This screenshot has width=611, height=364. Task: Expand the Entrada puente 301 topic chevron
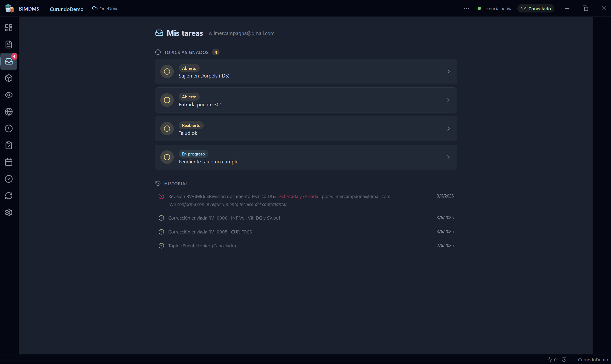point(448,100)
